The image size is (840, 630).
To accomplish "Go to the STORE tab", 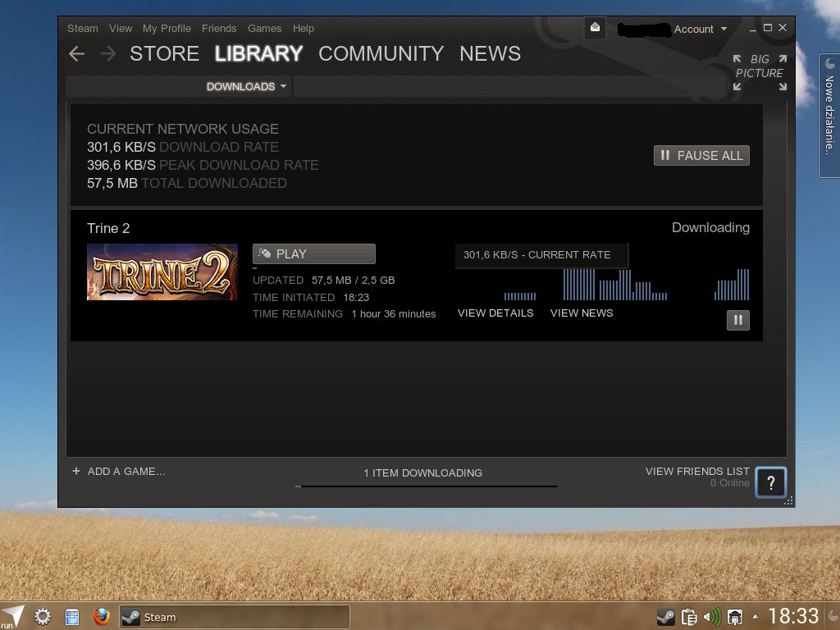I will pyautogui.click(x=164, y=53).
